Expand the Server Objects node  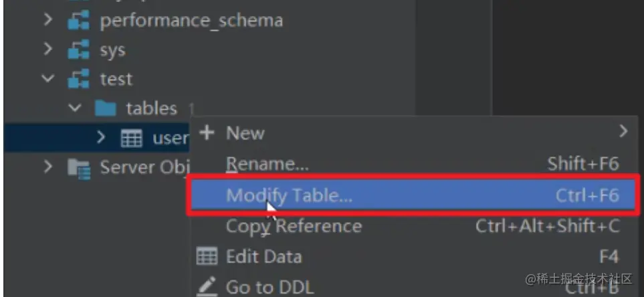48,167
